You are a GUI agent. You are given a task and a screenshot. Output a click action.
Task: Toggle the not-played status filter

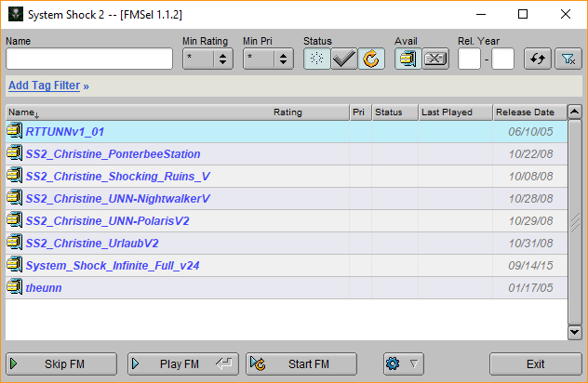317,59
